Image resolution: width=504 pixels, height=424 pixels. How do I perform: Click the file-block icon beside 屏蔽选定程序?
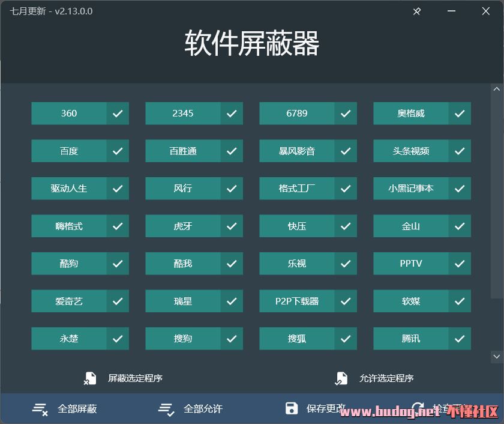pyautogui.click(x=90, y=378)
